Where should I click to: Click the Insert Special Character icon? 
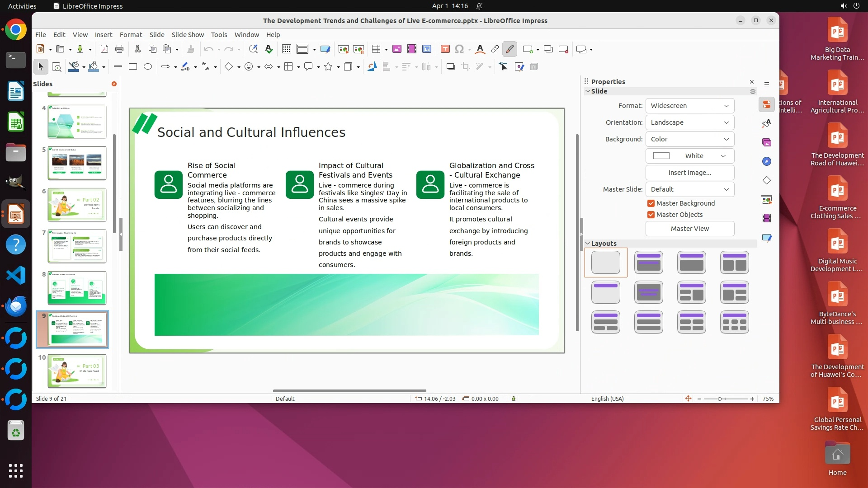click(x=459, y=49)
